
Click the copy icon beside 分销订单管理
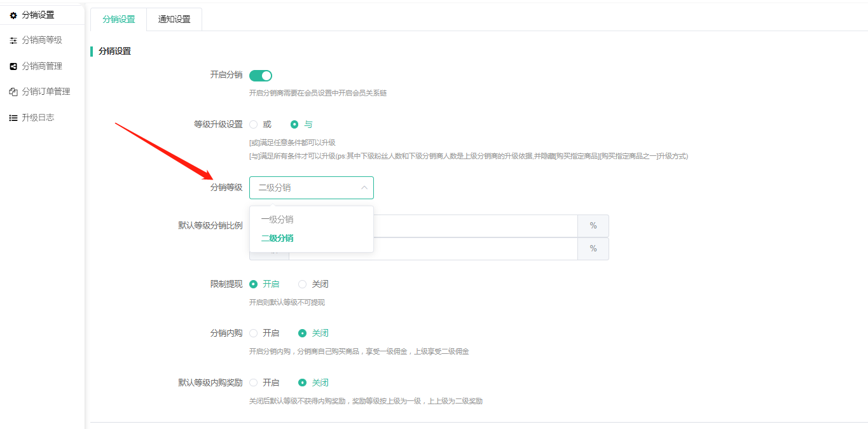point(13,92)
